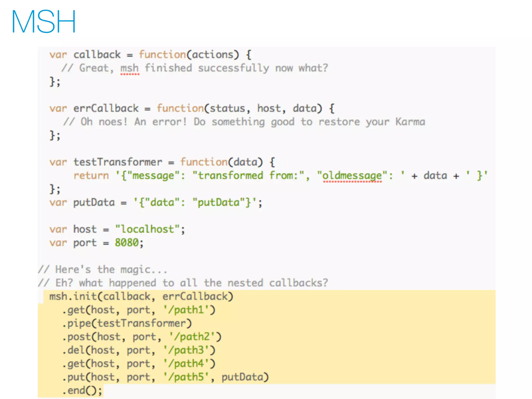This screenshot has height=399, width=532.
Task: Click the .del call with '/path3'
Action: click(x=138, y=350)
